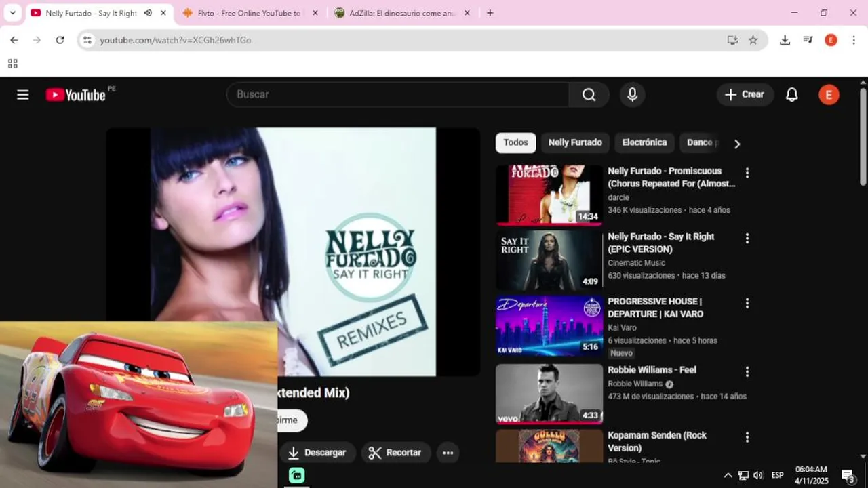Close the Flvto tab
This screenshot has height=488, width=868.
click(x=315, y=13)
